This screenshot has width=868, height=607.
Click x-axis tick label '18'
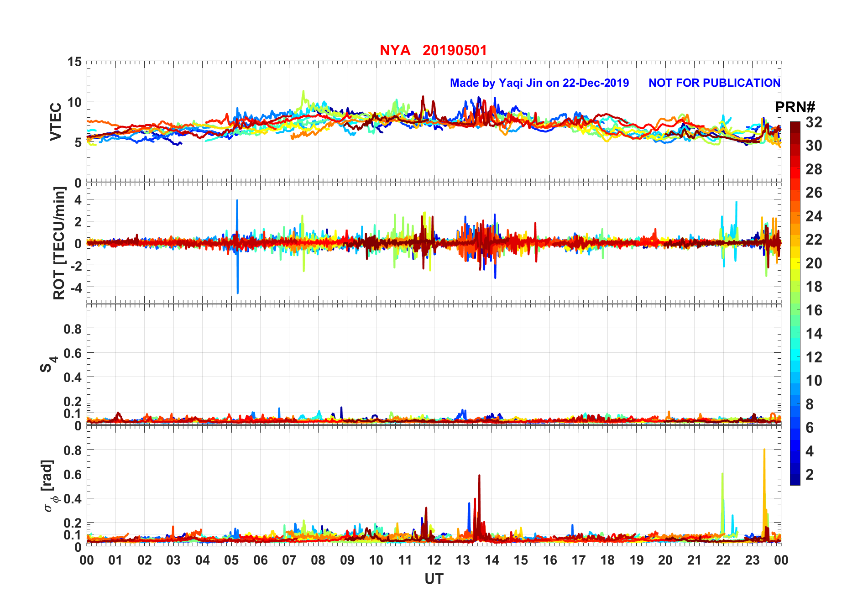pyautogui.click(x=607, y=560)
